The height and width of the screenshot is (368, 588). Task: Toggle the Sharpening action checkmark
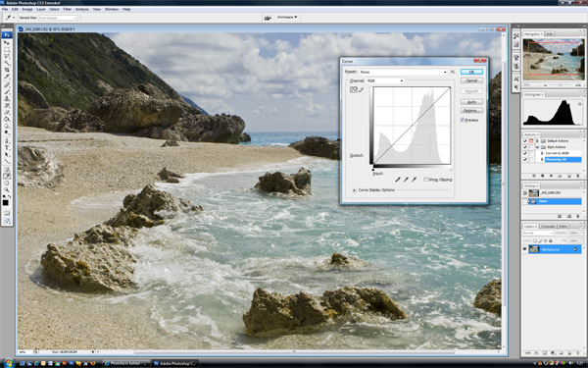coord(525,160)
